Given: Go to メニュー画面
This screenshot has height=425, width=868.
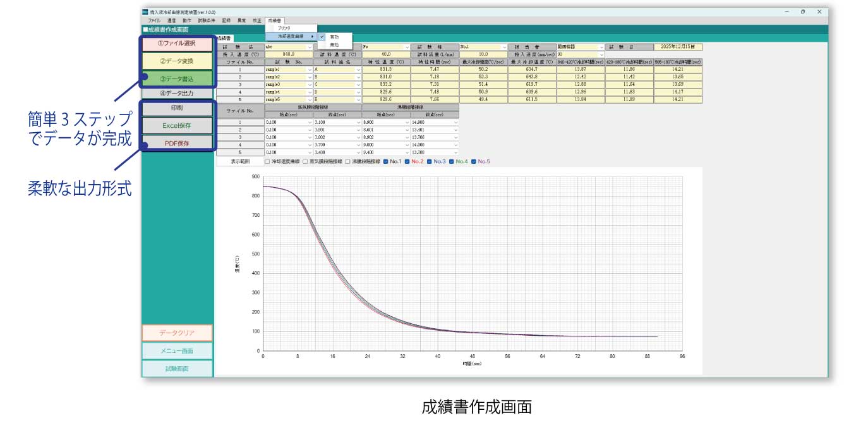Looking at the screenshot, I should 177,351.
